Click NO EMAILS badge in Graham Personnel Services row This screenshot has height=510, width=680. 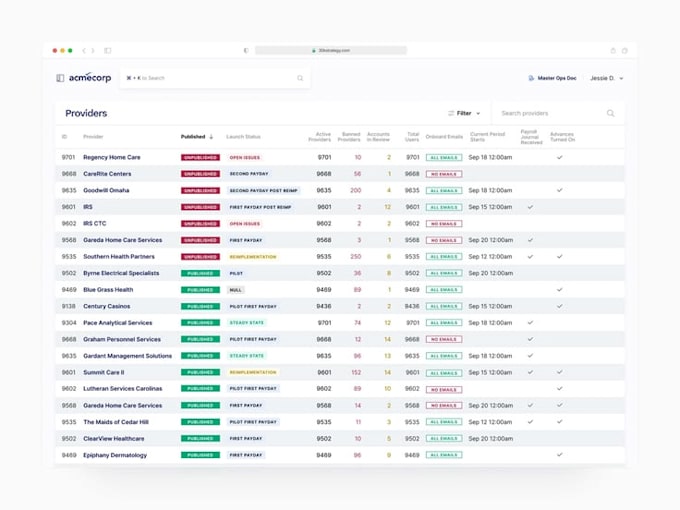(444, 339)
